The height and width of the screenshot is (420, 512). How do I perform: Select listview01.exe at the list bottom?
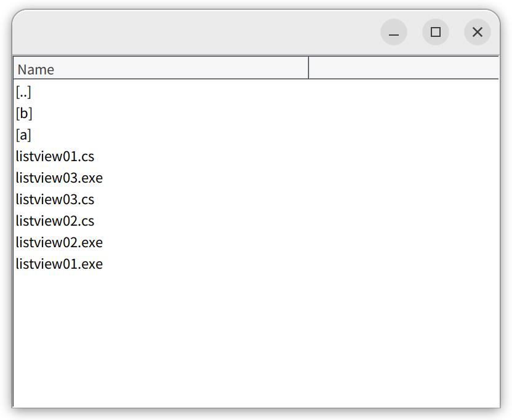pyautogui.click(x=59, y=264)
